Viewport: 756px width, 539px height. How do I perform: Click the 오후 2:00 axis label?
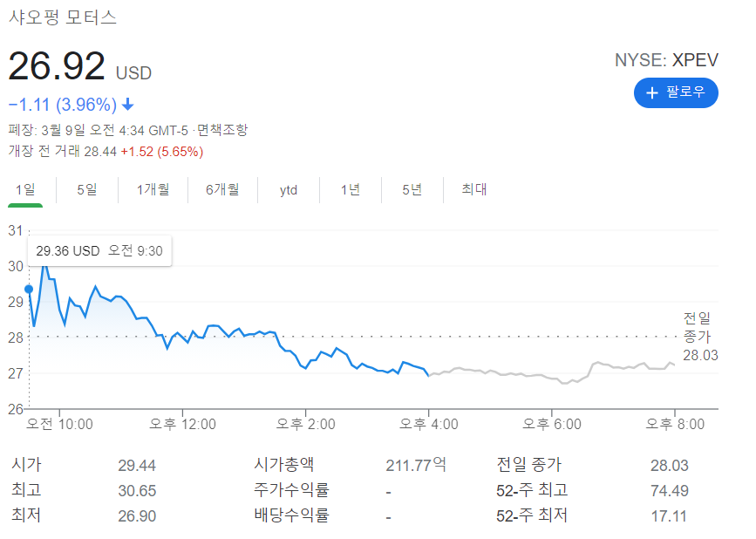306,424
